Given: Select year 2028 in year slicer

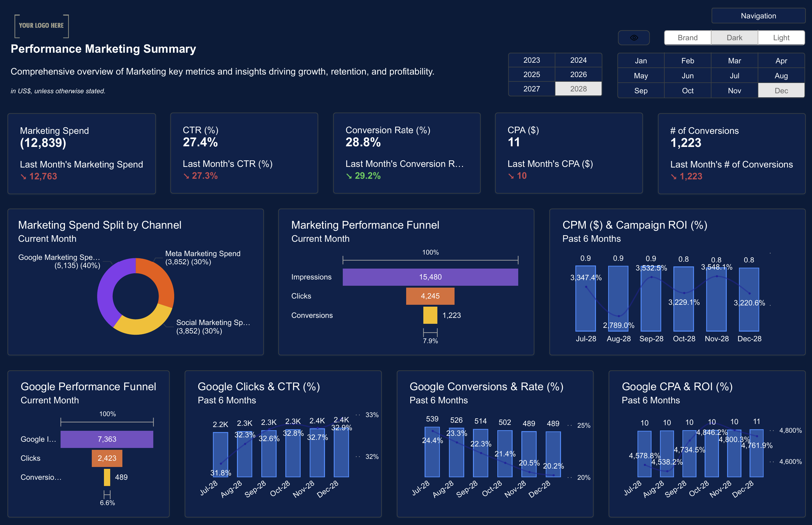Looking at the screenshot, I should click(578, 89).
